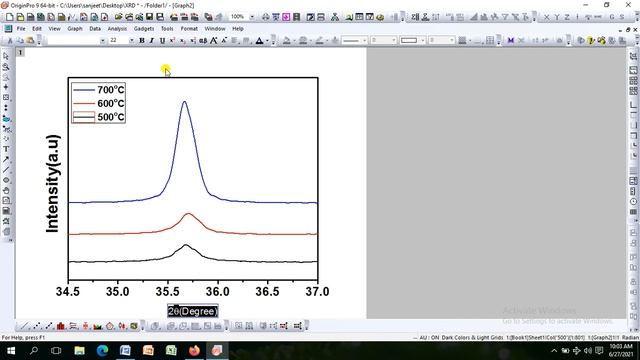Image resolution: width=640 pixels, height=360 pixels.
Task: Open the Graph menu
Action: (75, 29)
